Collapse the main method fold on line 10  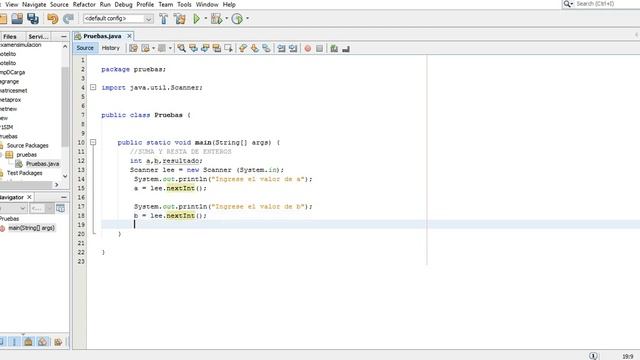[93, 142]
